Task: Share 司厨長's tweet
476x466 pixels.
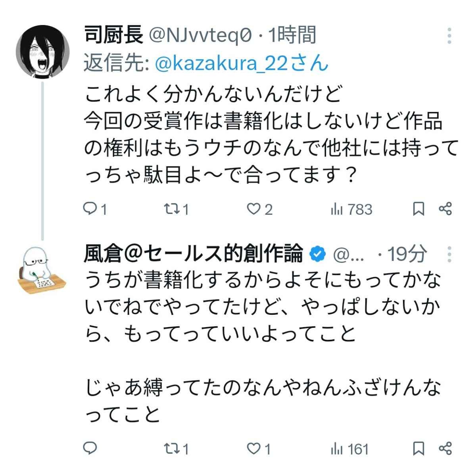Action: (445, 209)
